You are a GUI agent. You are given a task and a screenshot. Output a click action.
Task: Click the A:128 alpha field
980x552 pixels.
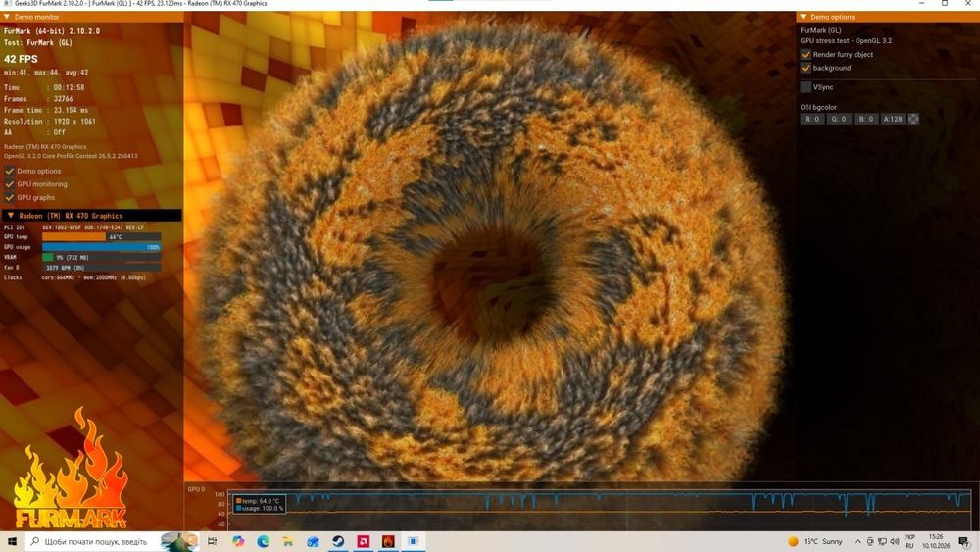point(893,119)
